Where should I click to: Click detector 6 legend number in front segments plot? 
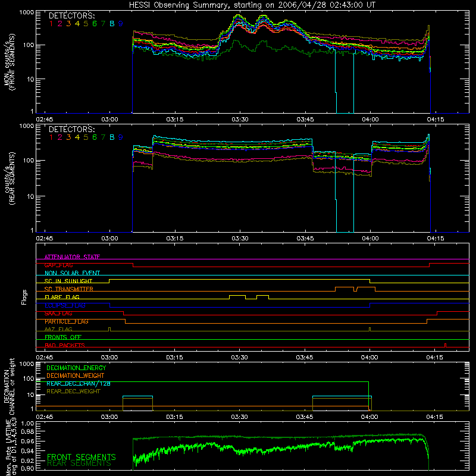[x=95, y=24]
